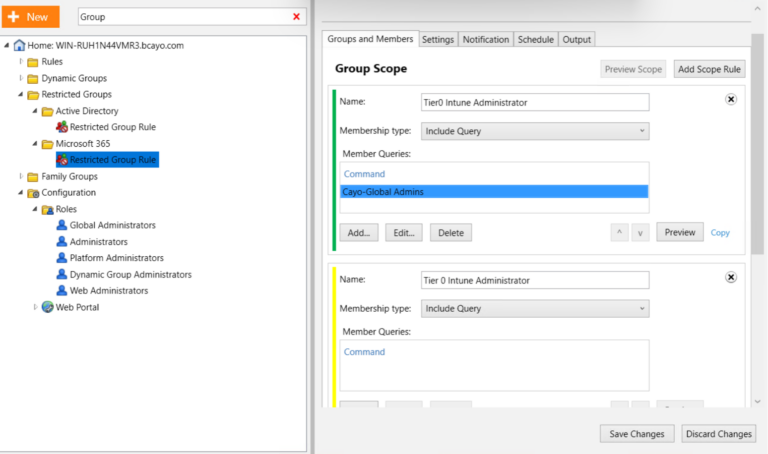Open the Settings tab

438,40
